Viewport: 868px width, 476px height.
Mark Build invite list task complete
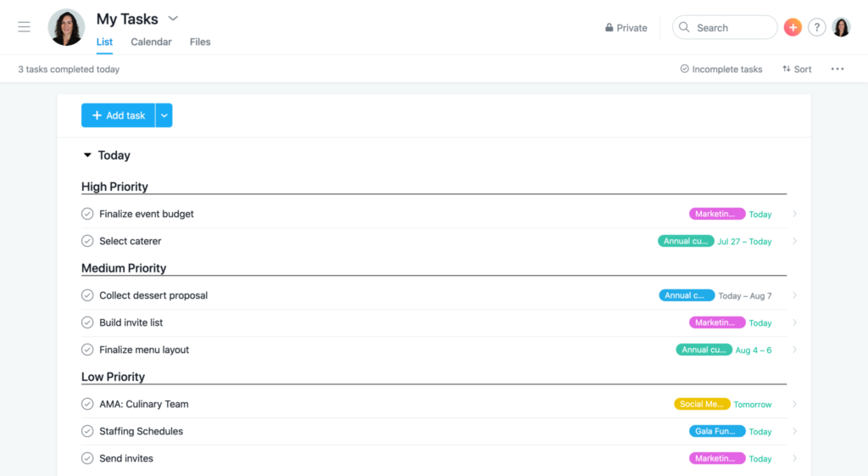[87, 322]
